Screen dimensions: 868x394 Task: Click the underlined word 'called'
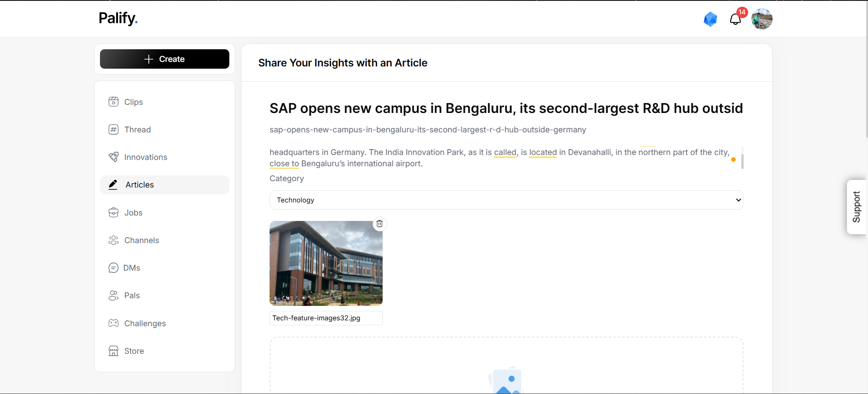tap(505, 152)
